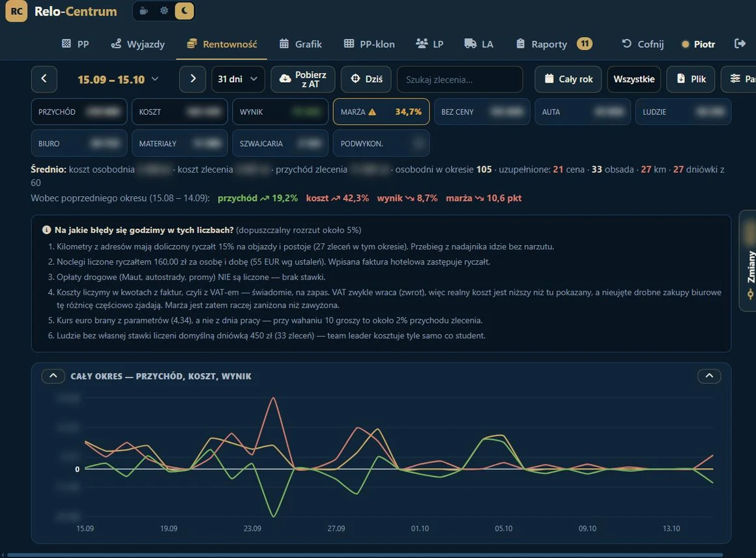Toggle the Wszystkie filter button
The height and width of the screenshot is (558, 756).
pos(633,79)
